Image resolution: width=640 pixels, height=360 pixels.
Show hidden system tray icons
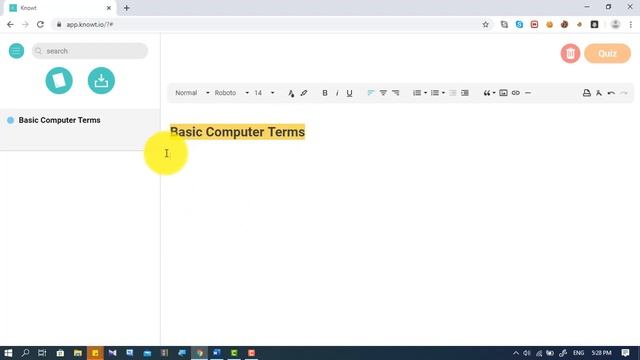pyautogui.click(x=516, y=353)
